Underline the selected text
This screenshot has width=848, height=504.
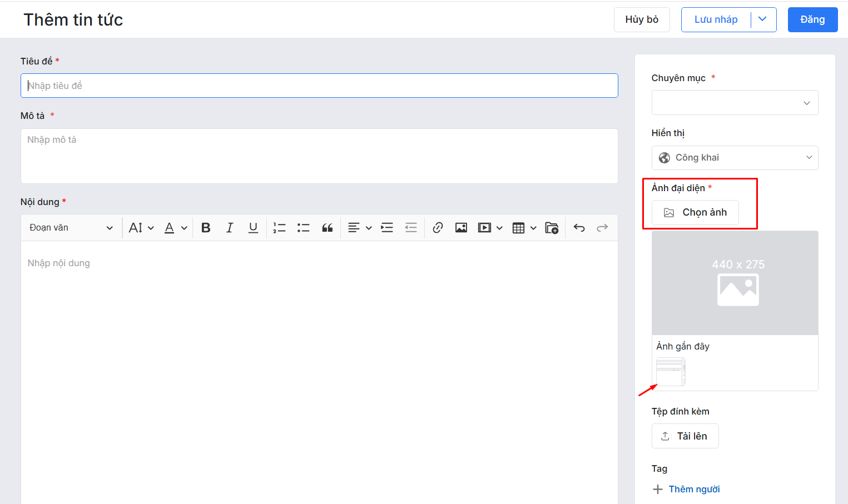coord(253,228)
